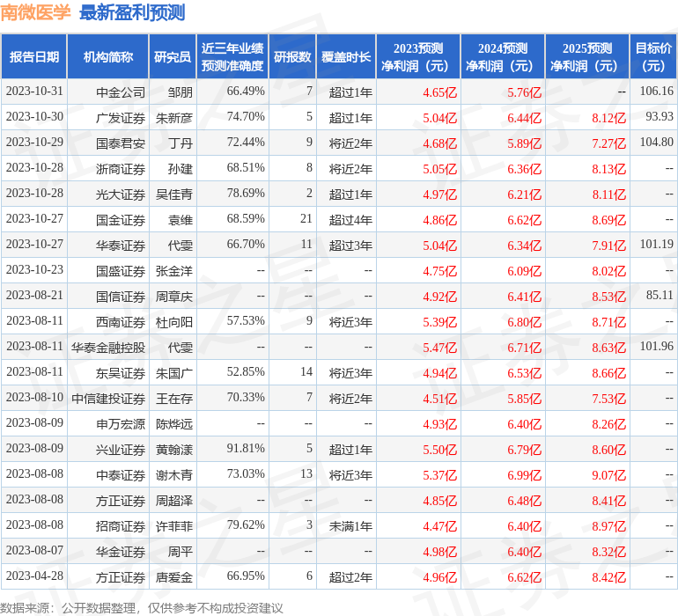Click the 数据来源 footnote text
The image size is (678, 616).
142,608
